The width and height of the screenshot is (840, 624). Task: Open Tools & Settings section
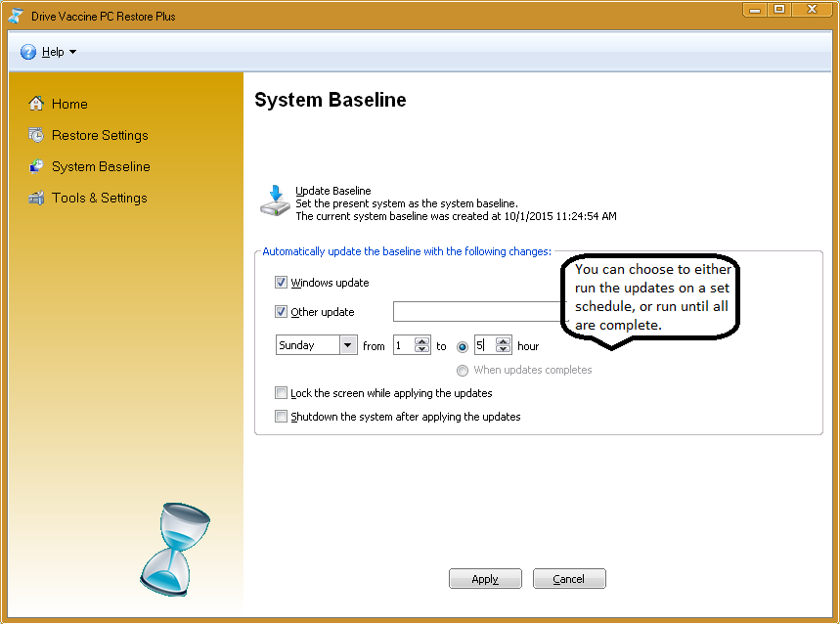(x=99, y=199)
